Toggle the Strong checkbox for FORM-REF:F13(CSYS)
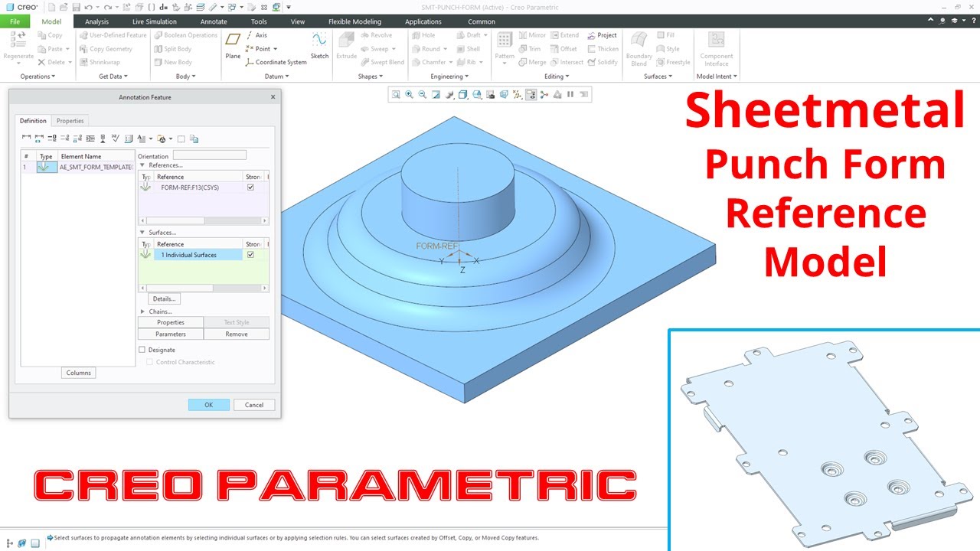 point(250,187)
